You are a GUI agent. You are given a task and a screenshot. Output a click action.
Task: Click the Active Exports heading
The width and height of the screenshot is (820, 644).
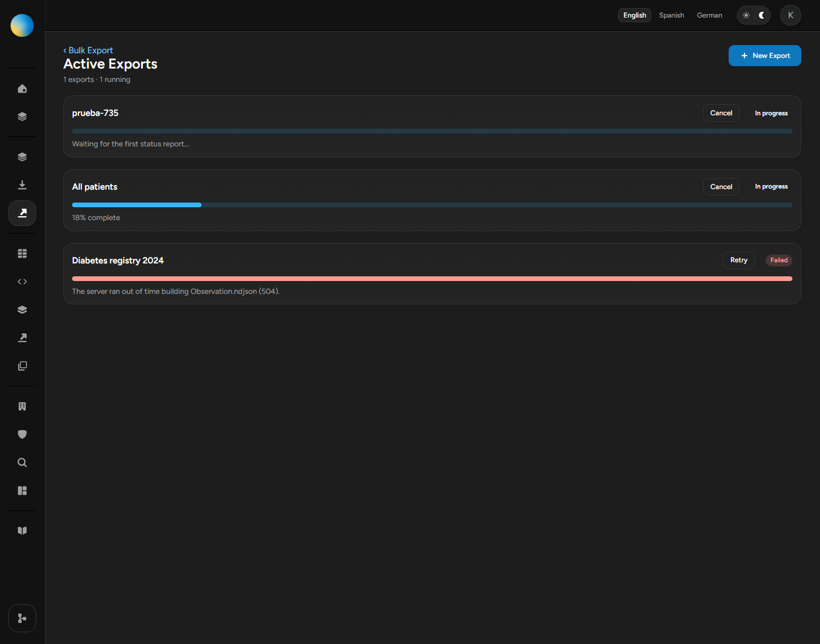pyautogui.click(x=110, y=64)
